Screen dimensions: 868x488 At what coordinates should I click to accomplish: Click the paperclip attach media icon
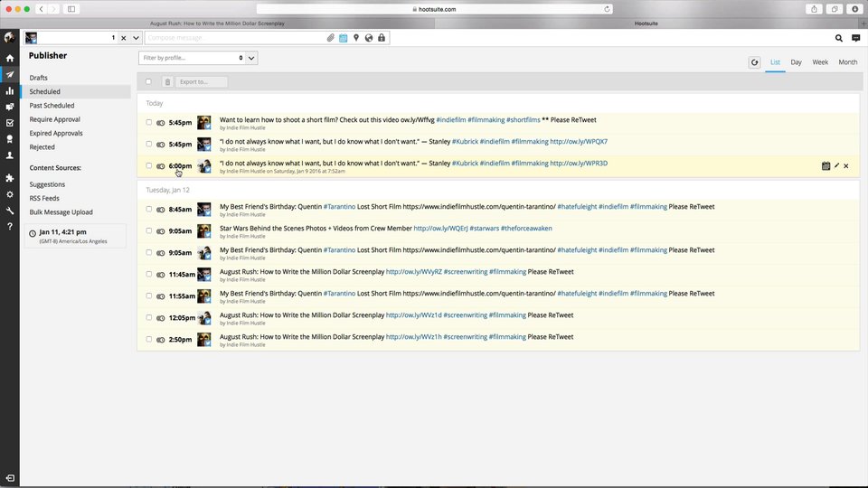click(x=331, y=38)
